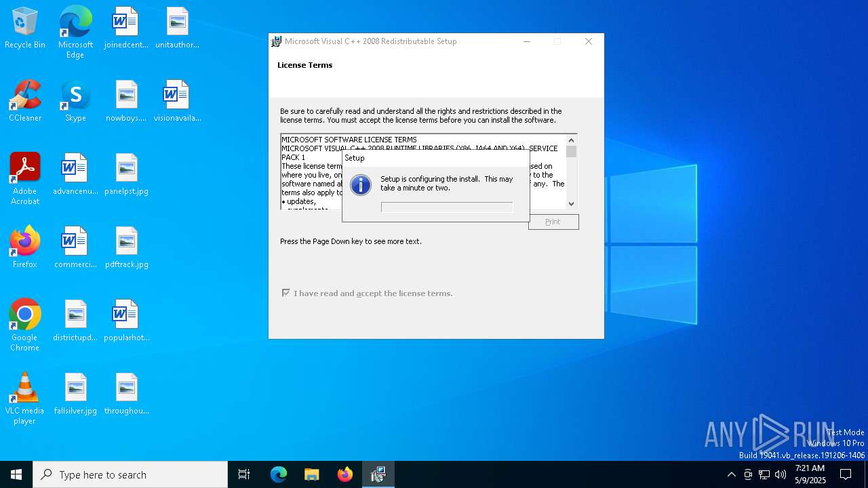Image resolution: width=868 pixels, height=488 pixels.
Task: Open the Recycle Bin desktop icon
Action: (x=24, y=28)
